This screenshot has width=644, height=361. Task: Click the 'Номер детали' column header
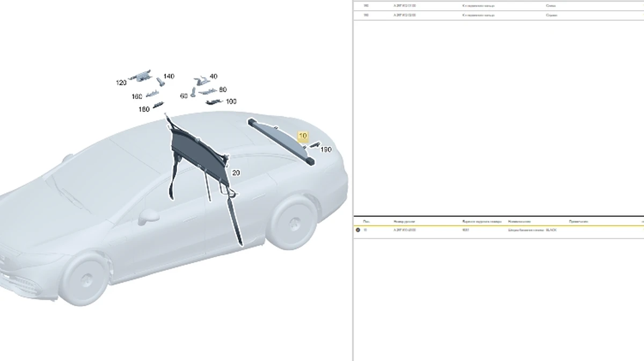tap(405, 221)
